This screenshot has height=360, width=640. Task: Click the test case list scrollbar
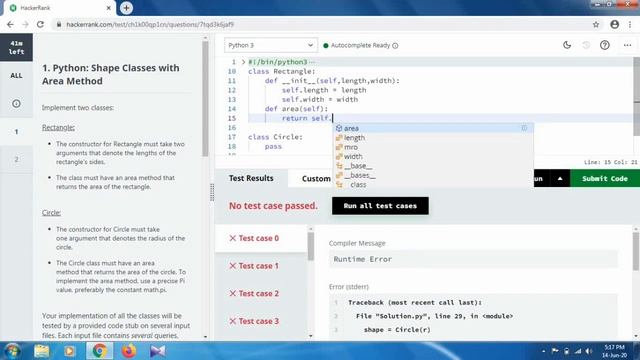[x=311, y=246]
